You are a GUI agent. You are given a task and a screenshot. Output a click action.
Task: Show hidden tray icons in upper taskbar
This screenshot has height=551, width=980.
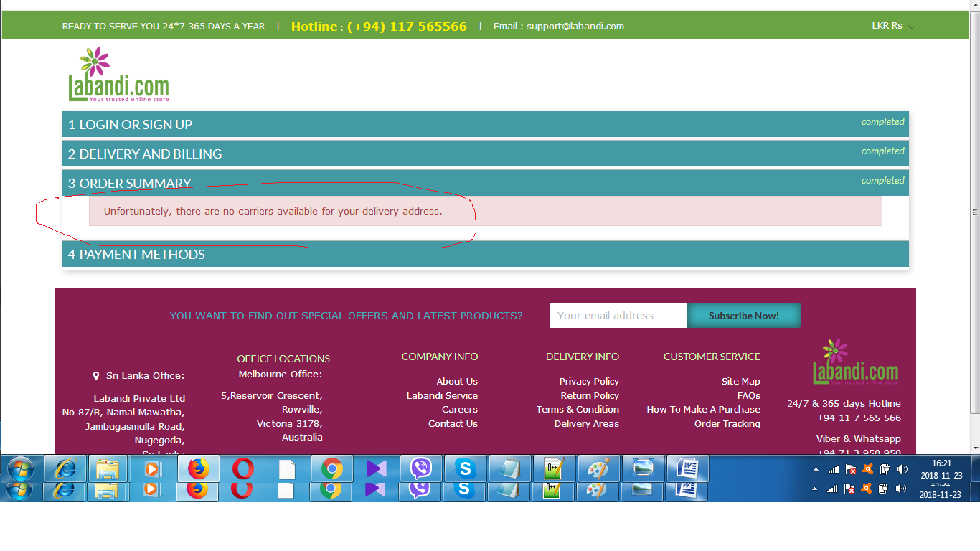coord(815,470)
